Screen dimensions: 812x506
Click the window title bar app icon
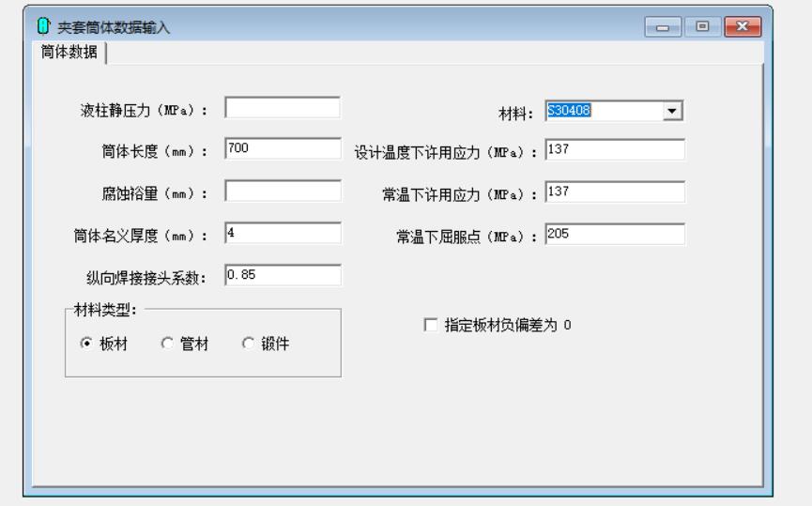(43, 26)
